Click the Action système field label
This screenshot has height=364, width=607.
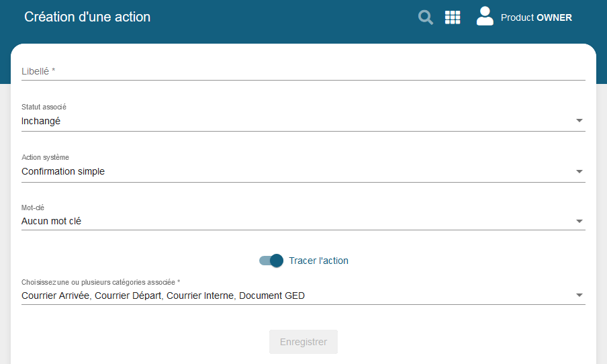point(45,158)
